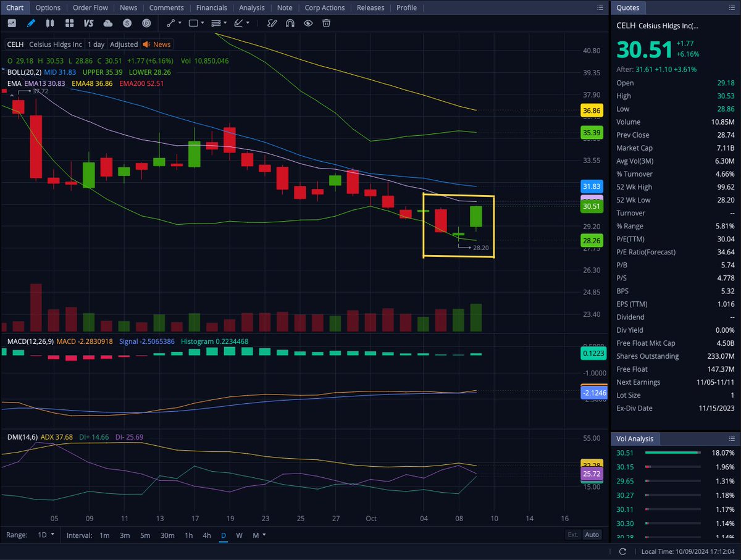Screen dimensions: 741x560
Task: Select the trend line drawing tool
Action: coord(170,23)
